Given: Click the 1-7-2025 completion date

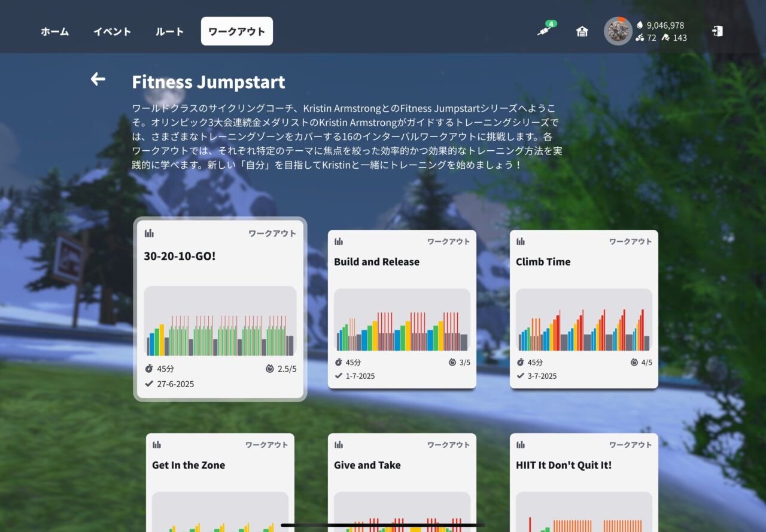Looking at the screenshot, I should (x=360, y=376).
